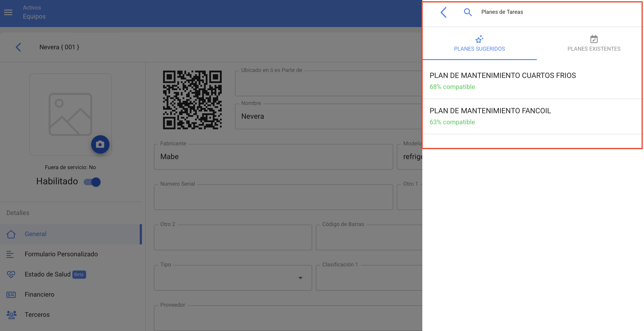Open the Terceros section

(37, 314)
